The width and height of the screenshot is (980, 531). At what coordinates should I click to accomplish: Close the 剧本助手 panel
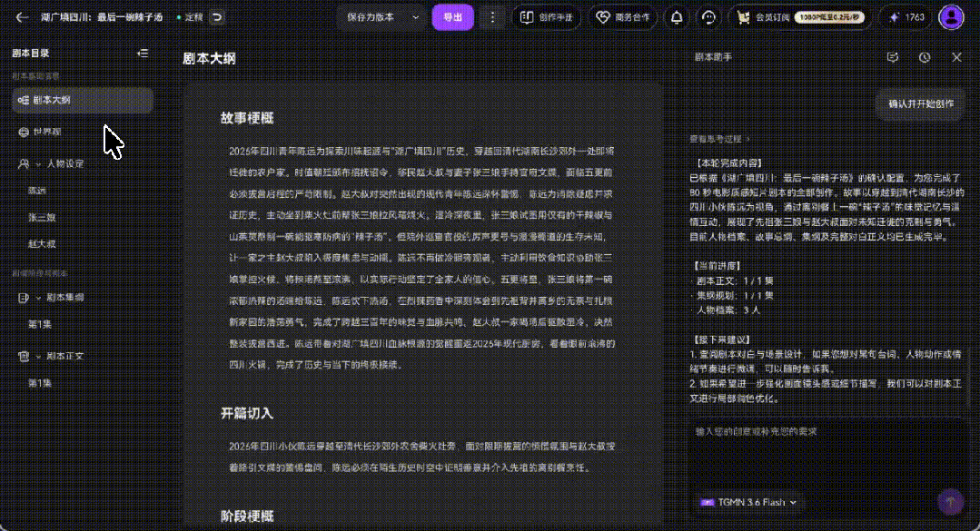coord(957,57)
